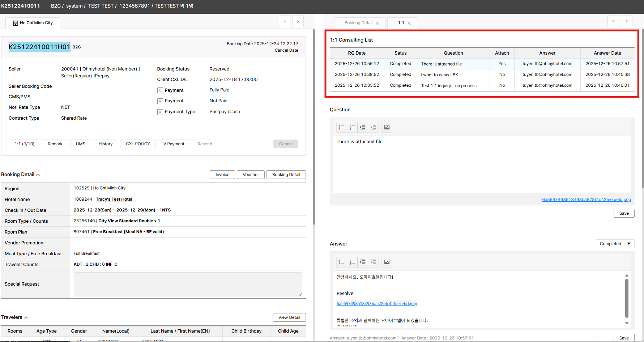Switch to the Ho Chi Minh City tab
This screenshot has width=644, height=342.
tap(33, 23)
